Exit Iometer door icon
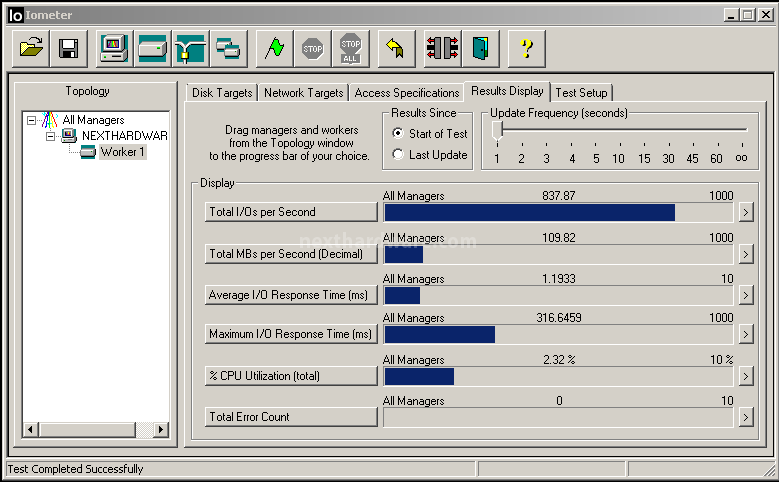 tap(480, 49)
